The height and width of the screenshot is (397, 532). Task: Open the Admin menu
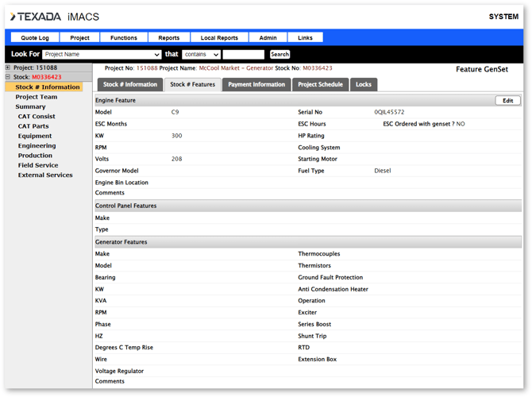click(268, 37)
